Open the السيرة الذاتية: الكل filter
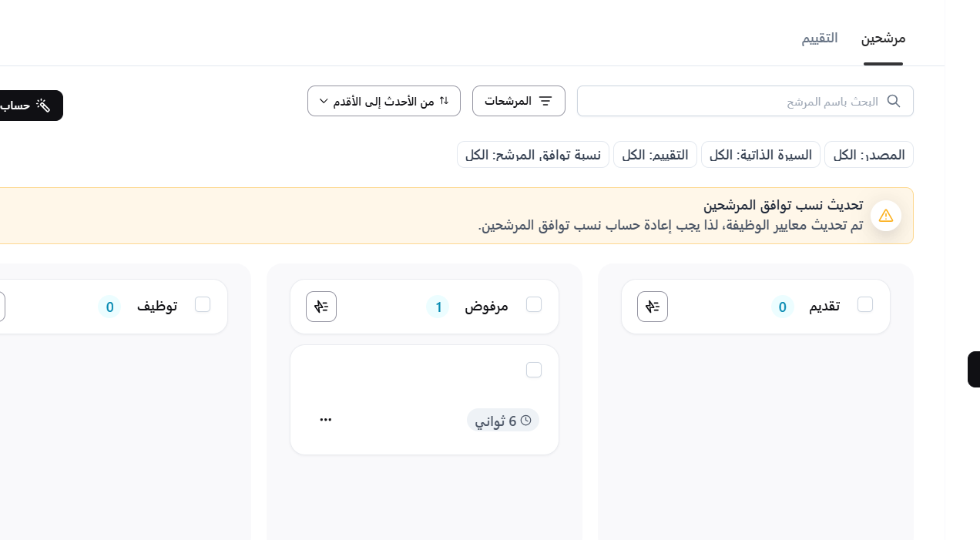This screenshot has width=980, height=540. click(760, 155)
